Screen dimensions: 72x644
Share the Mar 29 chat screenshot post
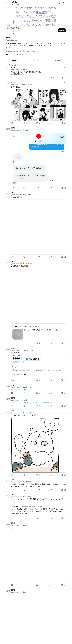(65, 188)
